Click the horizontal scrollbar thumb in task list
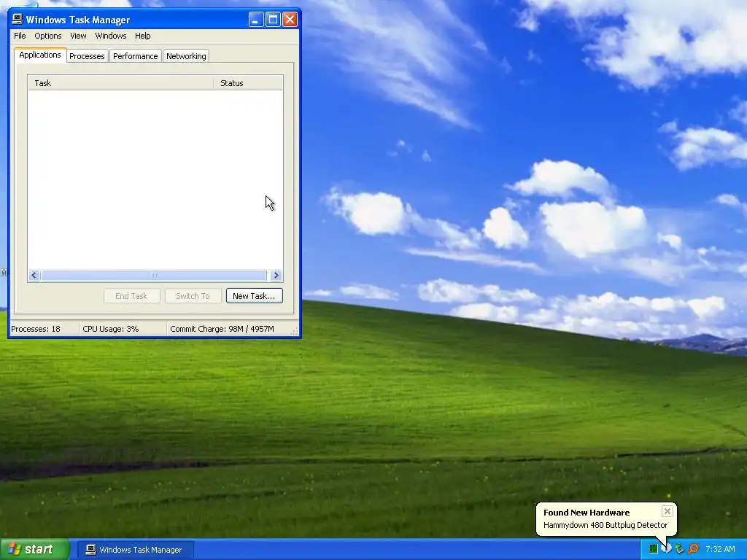747x560 pixels. 153,275
